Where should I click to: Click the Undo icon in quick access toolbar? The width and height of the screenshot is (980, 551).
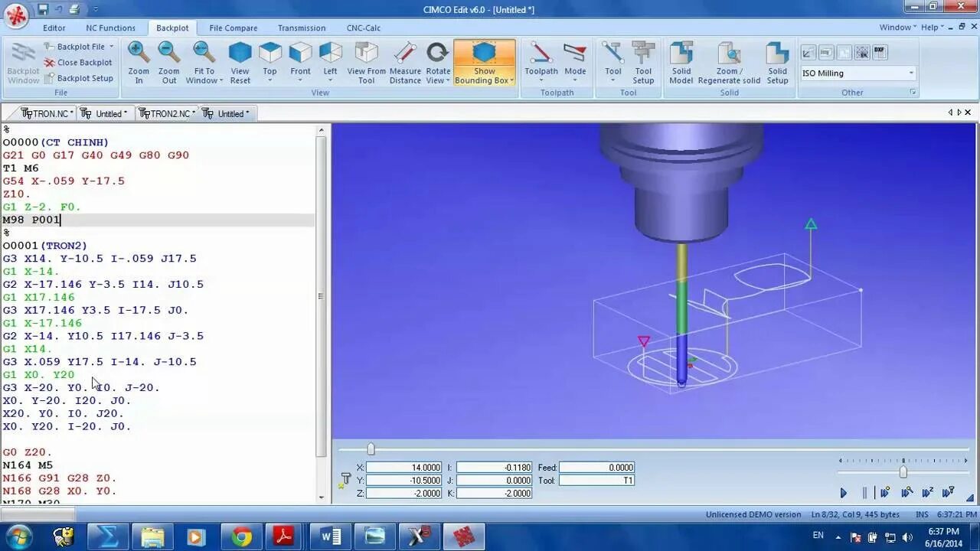tap(58, 9)
